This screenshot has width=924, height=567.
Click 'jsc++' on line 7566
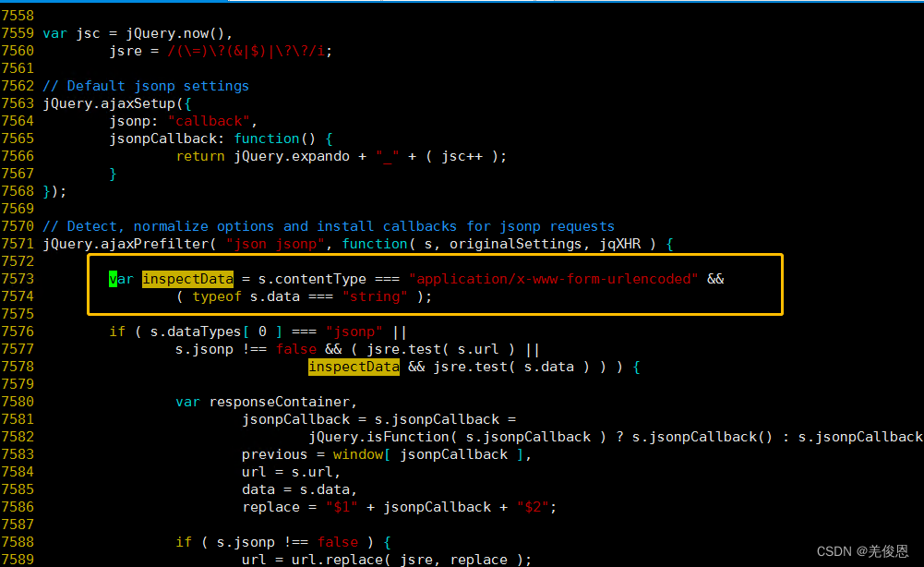click(x=462, y=156)
